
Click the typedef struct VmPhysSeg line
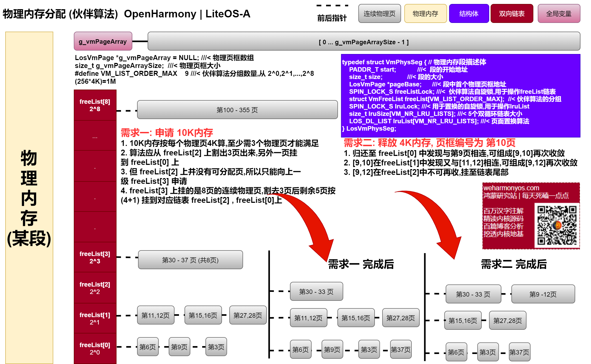point(414,62)
